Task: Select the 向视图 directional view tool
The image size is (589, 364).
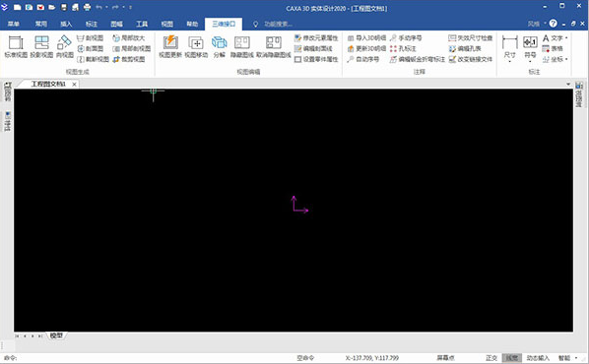Action: pyautogui.click(x=65, y=47)
